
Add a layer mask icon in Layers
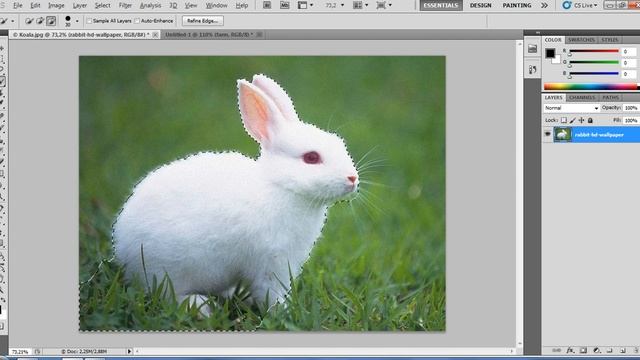(583, 351)
